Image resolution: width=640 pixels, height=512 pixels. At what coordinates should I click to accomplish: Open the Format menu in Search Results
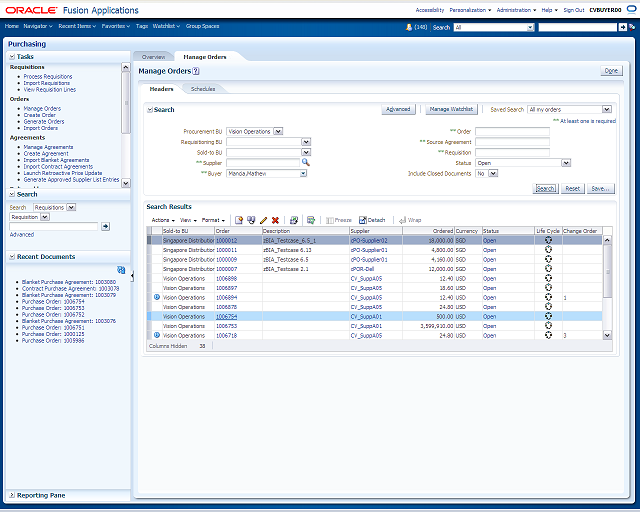[x=213, y=220]
